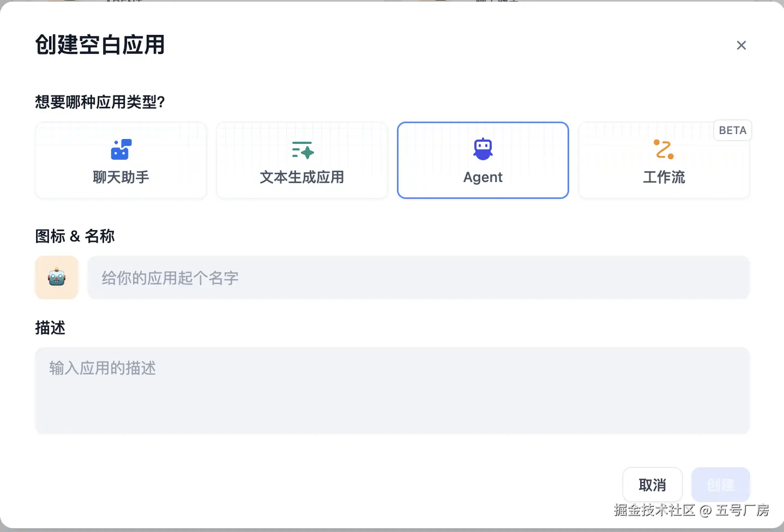Click the BETA badge on 工作流 card

coord(732,130)
